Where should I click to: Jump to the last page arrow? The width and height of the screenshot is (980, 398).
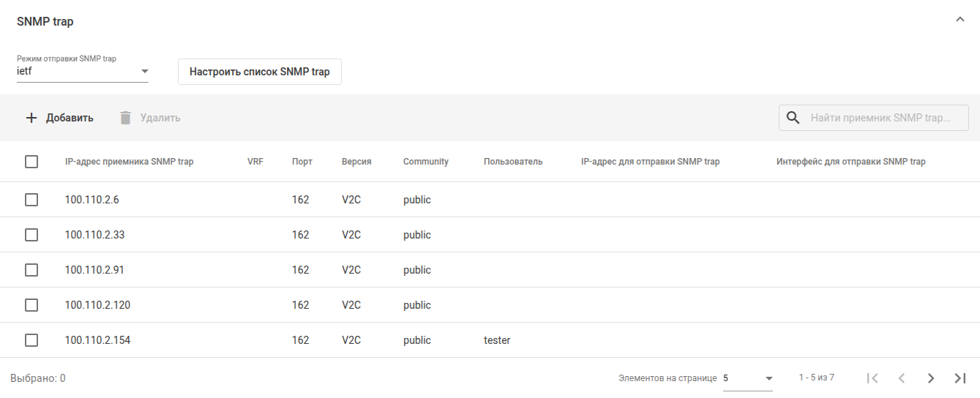point(960,378)
